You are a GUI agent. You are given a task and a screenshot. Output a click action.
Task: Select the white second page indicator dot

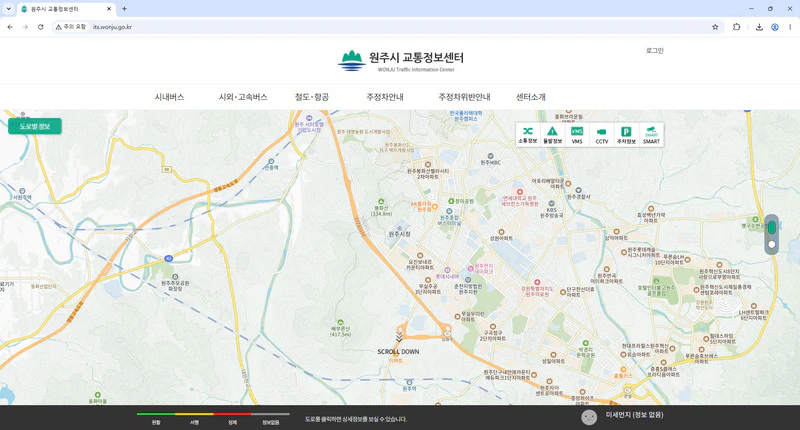click(771, 244)
